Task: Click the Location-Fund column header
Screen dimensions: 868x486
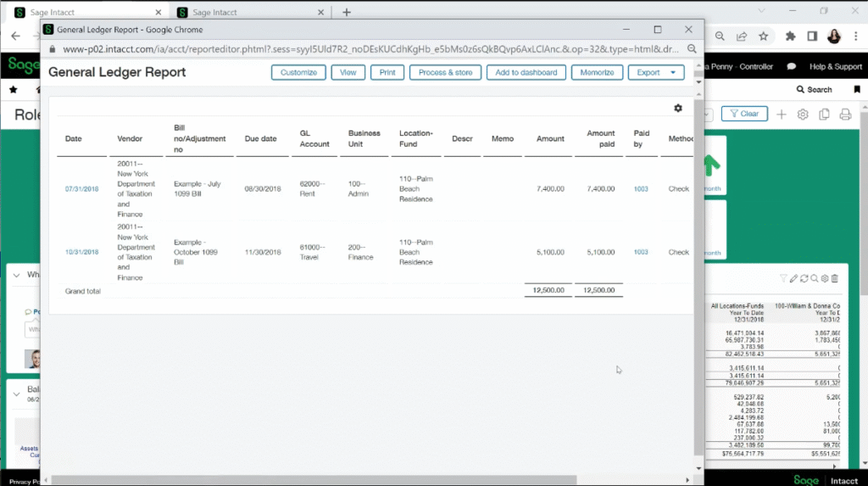Action: pos(415,138)
